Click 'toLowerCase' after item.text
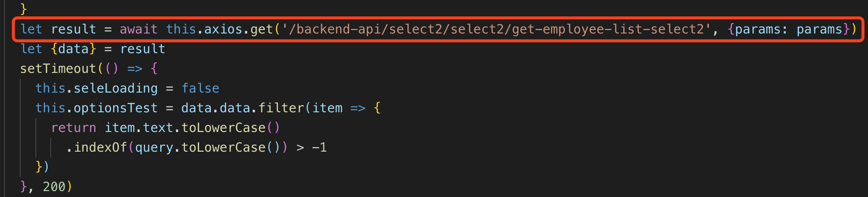 point(224,128)
